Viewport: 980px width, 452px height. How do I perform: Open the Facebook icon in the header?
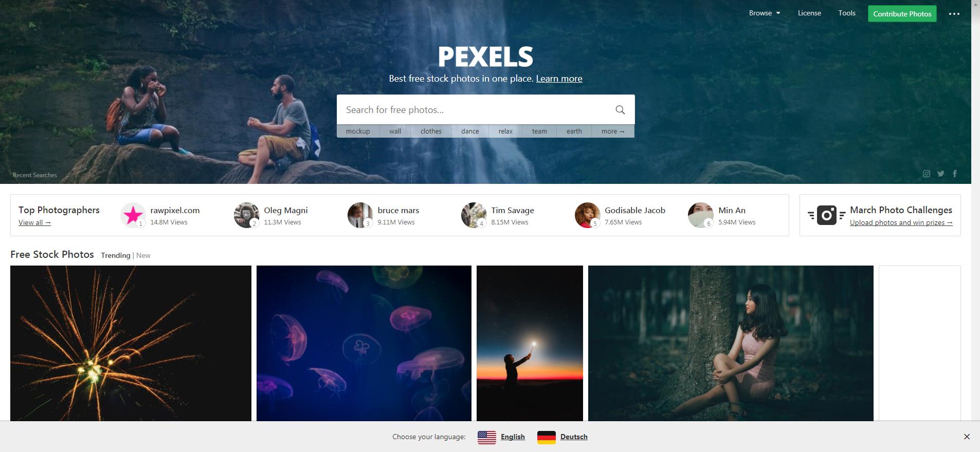click(x=955, y=174)
